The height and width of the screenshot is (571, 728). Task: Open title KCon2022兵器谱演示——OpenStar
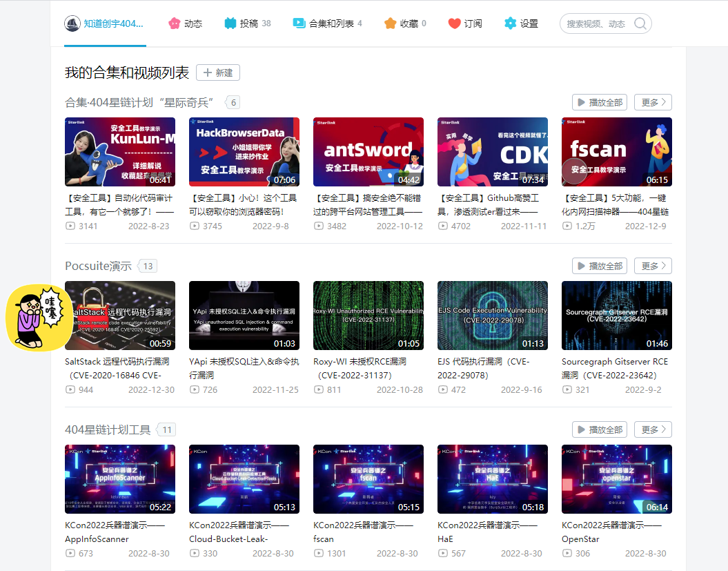(x=612, y=532)
